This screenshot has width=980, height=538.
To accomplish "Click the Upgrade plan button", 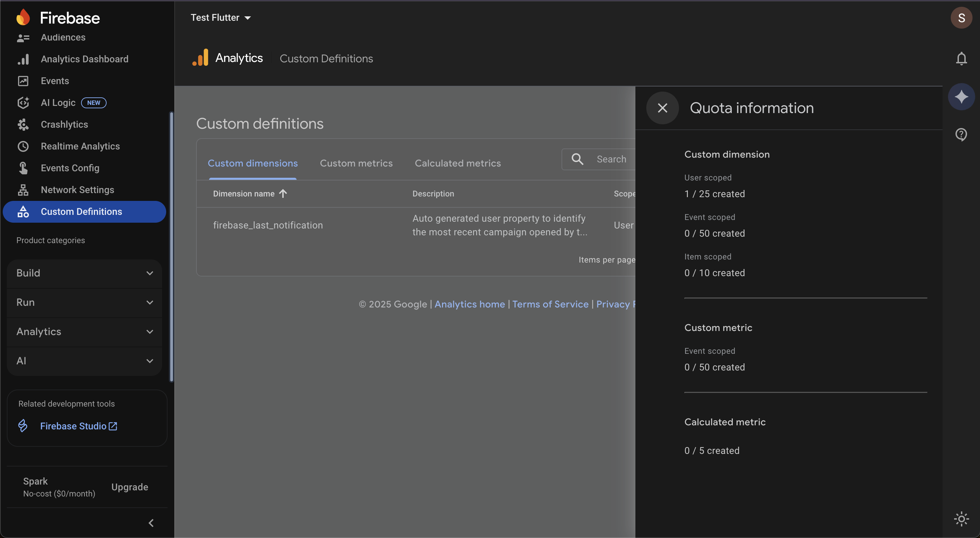I will tap(129, 487).
